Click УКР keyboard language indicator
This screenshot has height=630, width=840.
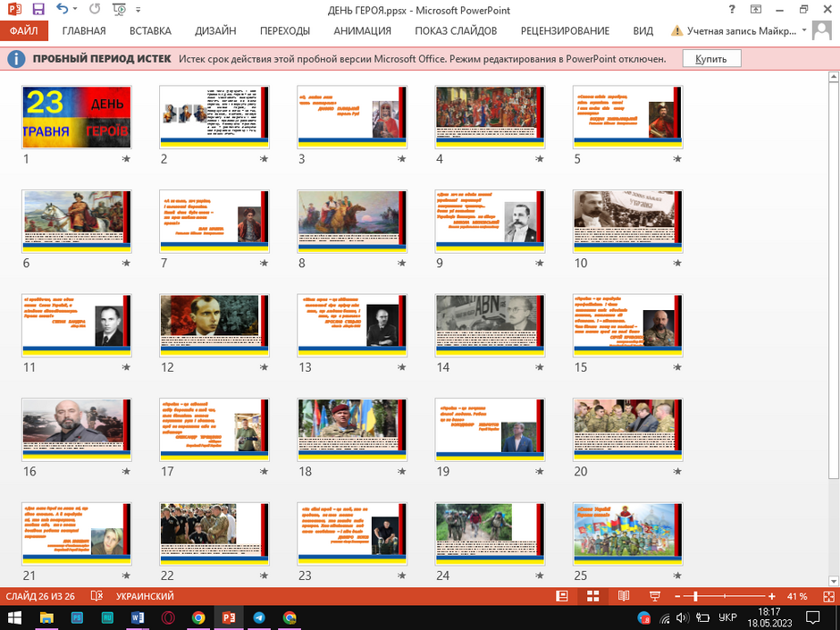click(727, 617)
